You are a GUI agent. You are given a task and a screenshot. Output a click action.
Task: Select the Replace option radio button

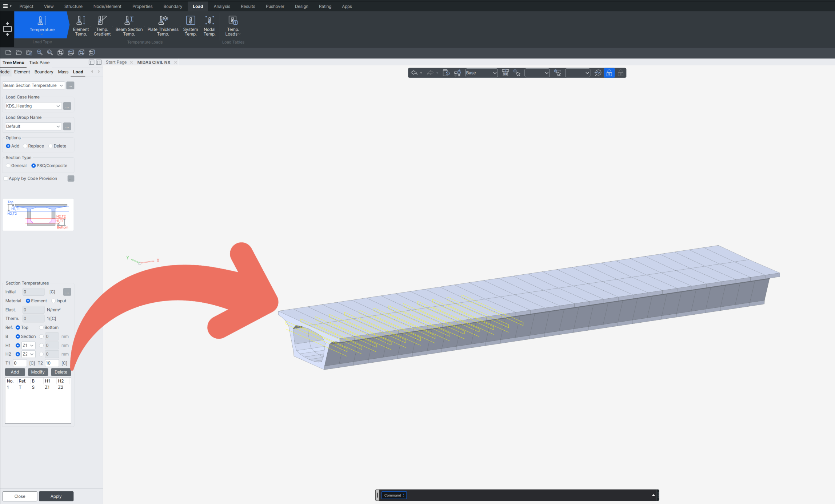coord(25,146)
